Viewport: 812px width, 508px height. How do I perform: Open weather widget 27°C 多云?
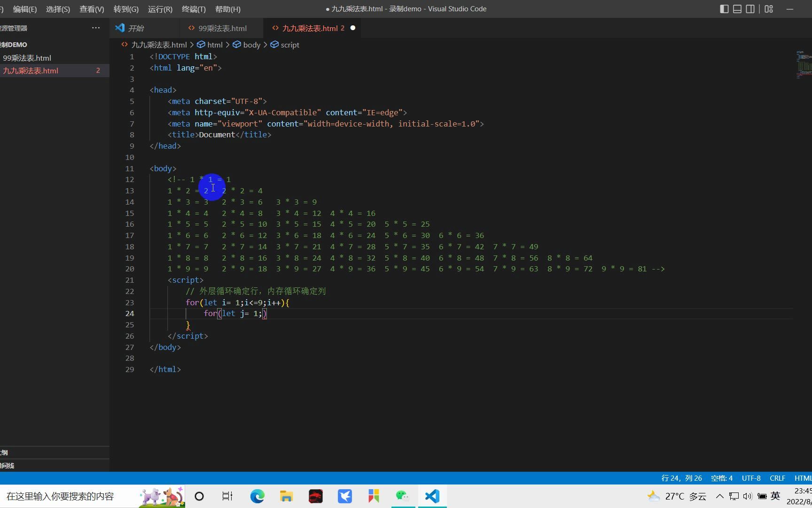coord(677,496)
